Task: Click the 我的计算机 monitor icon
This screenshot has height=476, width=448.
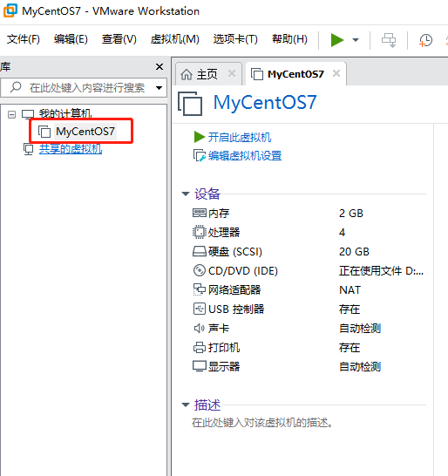Action: click(28, 114)
